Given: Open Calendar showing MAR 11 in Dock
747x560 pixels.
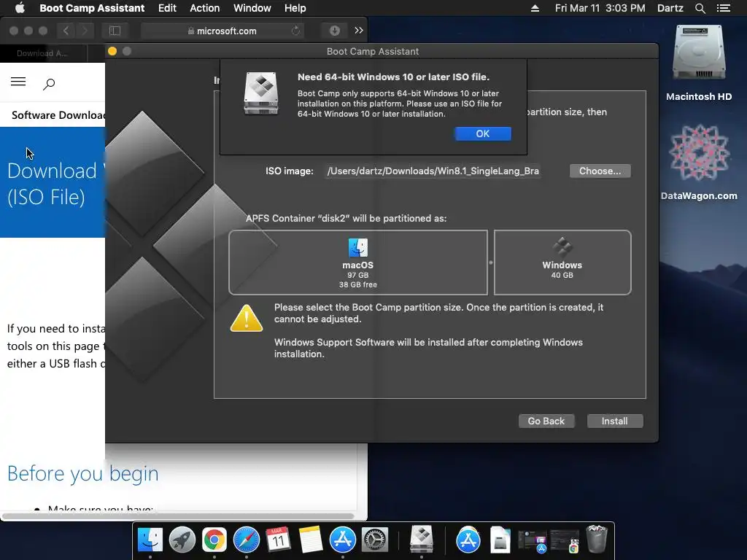Looking at the screenshot, I should (278, 540).
